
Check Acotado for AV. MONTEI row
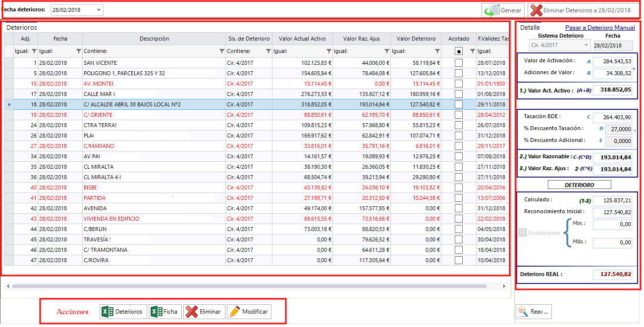tap(459, 84)
